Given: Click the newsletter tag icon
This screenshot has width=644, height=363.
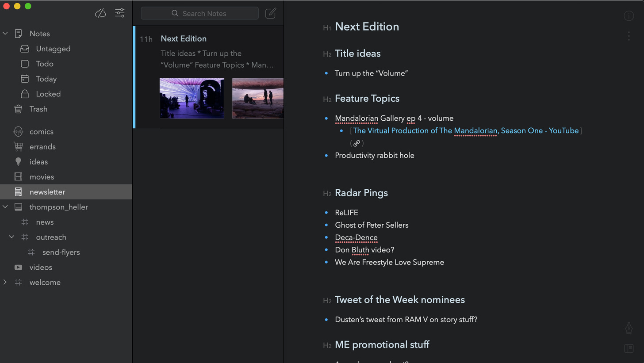Looking at the screenshot, I should point(18,192).
